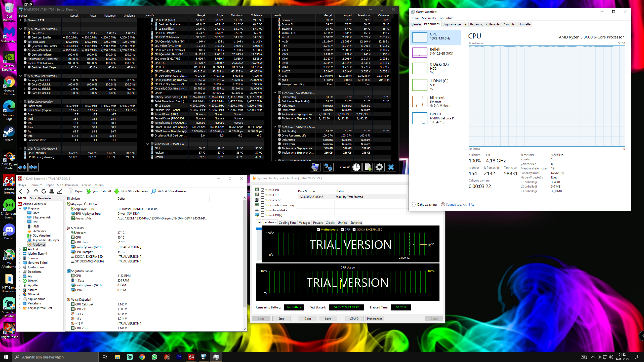Click HWiNFO remote monitor icon
Viewport: 644px width, 362px height.
[x=315, y=167]
